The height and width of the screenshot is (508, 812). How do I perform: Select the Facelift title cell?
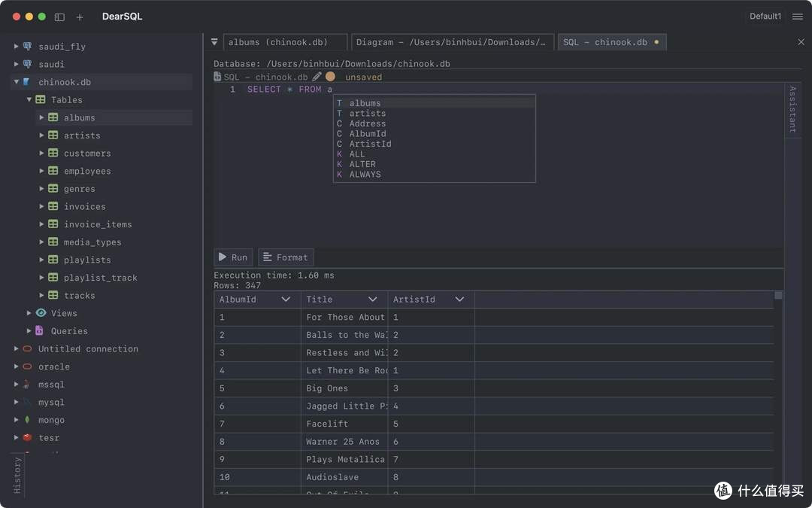[x=344, y=424]
